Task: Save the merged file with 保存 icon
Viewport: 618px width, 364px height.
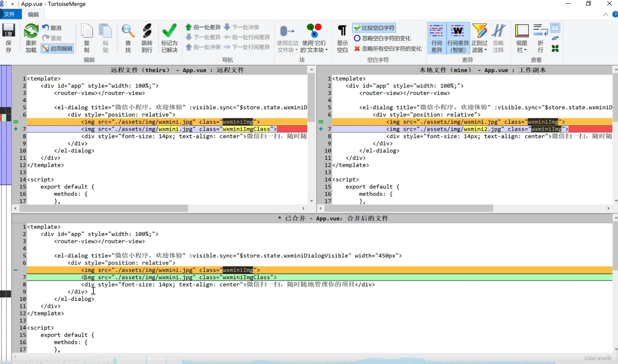Action: (x=9, y=38)
